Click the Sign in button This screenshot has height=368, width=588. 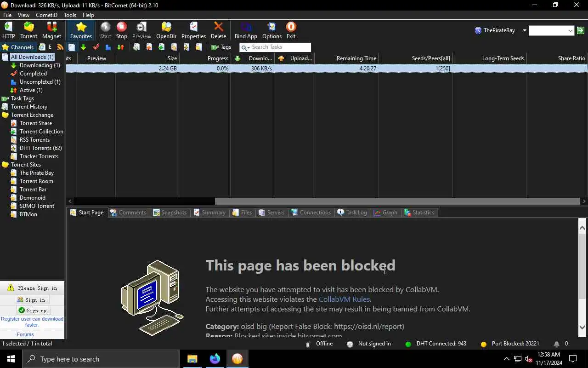click(32, 299)
